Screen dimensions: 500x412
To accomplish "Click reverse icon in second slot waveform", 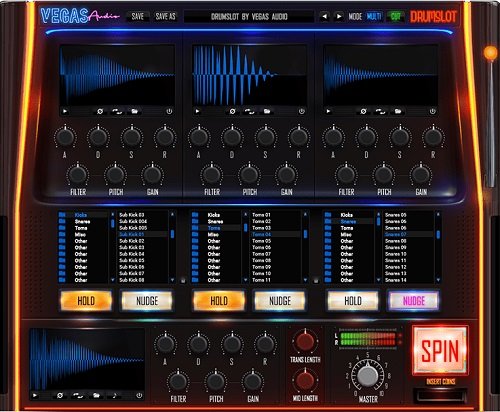I will 249,111.
